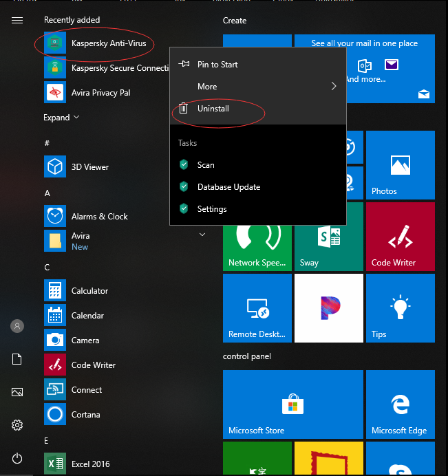Screen dimensions: 448x476
Task: Click the control panel group title
Action: pos(246,356)
